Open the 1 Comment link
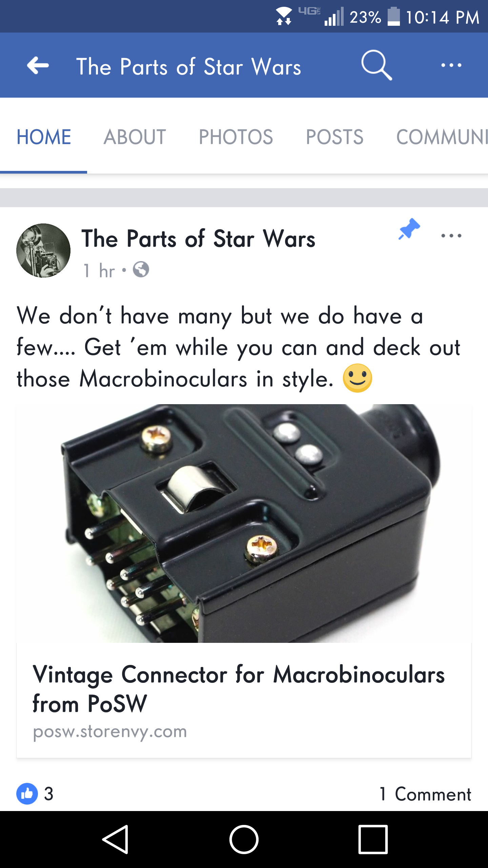488x868 pixels. pos(425,794)
